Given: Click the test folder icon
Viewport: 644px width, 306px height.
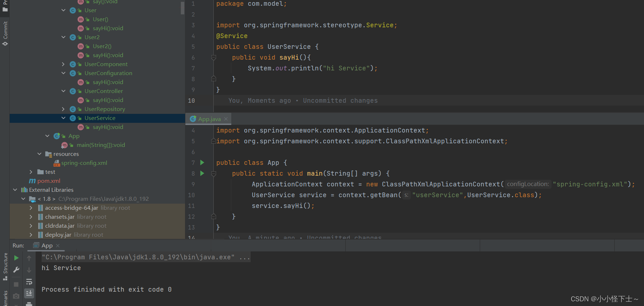Looking at the screenshot, I should tap(41, 172).
